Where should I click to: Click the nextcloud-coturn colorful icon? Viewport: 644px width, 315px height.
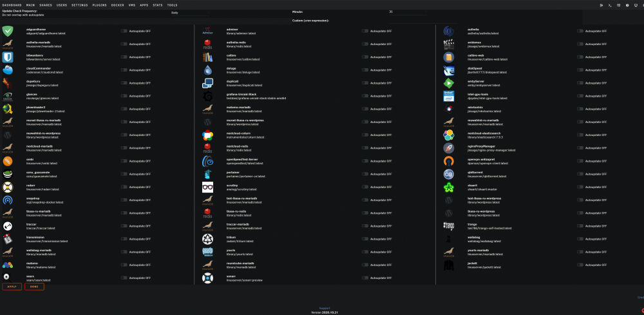pyautogui.click(x=207, y=135)
